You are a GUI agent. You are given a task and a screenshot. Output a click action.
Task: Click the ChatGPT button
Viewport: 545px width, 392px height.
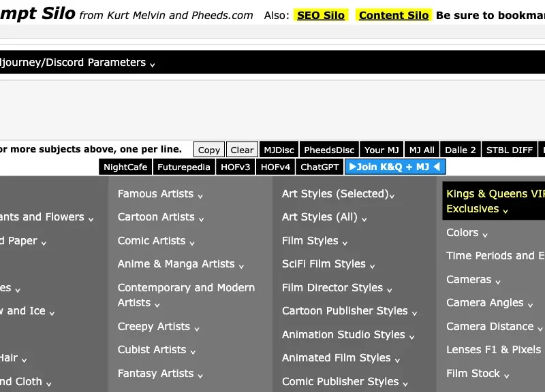[320, 167]
